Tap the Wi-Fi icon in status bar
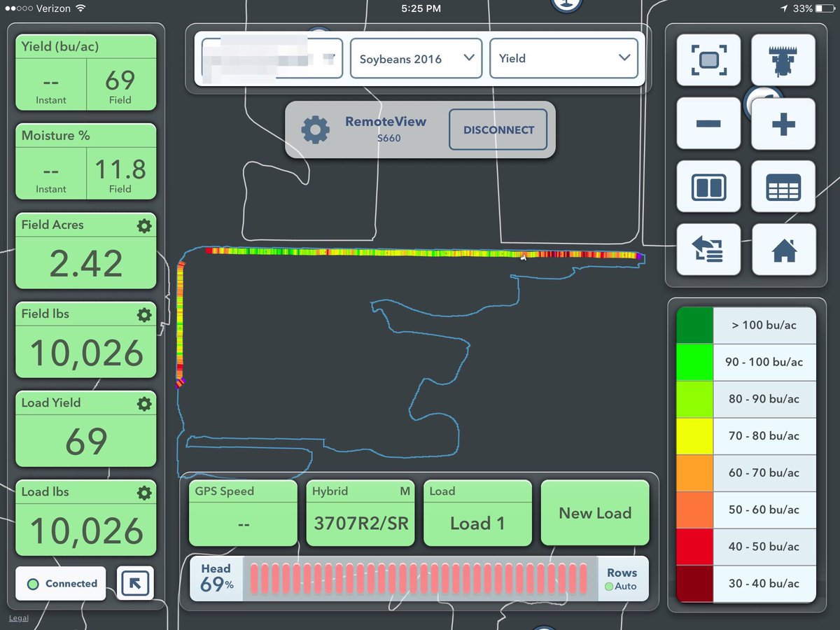The width and height of the screenshot is (840, 630). tap(80, 8)
